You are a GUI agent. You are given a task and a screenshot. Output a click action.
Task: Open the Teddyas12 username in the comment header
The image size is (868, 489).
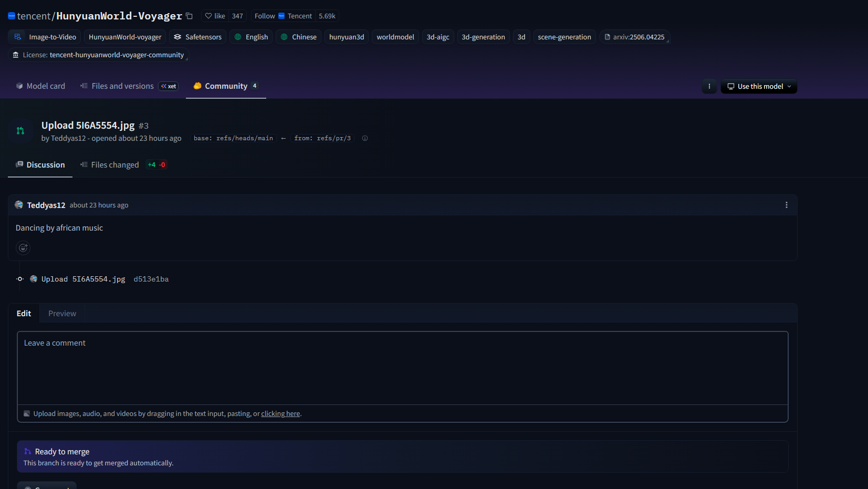[46, 205]
